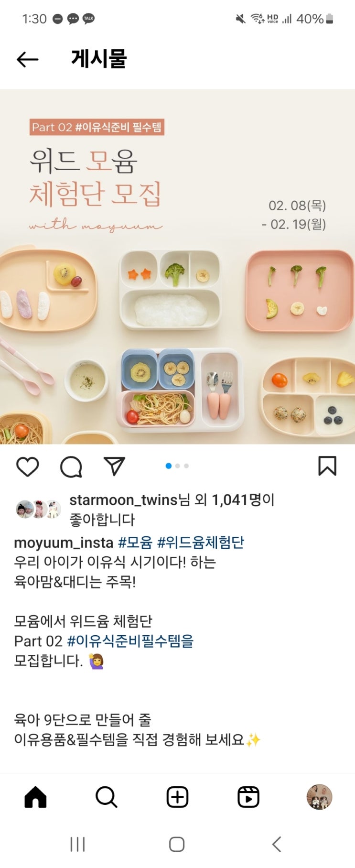The image size is (355, 868).
Task: Open hashtag #모윰
Action: point(135,542)
